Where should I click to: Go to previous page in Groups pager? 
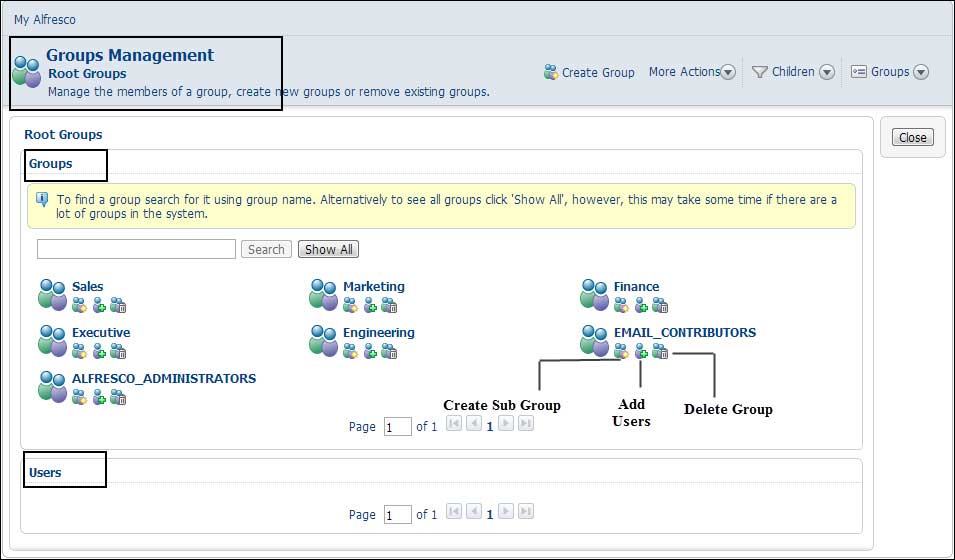pyautogui.click(x=474, y=423)
